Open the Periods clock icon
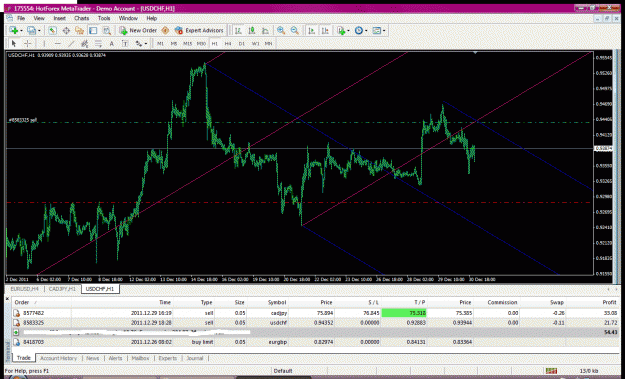The height and width of the screenshot is (379, 625). pyautogui.click(x=358, y=30)
